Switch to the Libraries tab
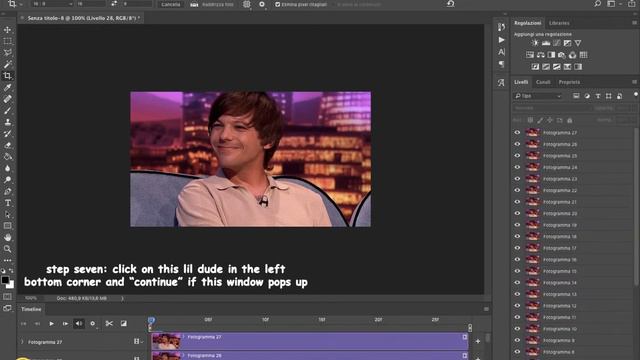The image size is (640, 360). [559, 23]
